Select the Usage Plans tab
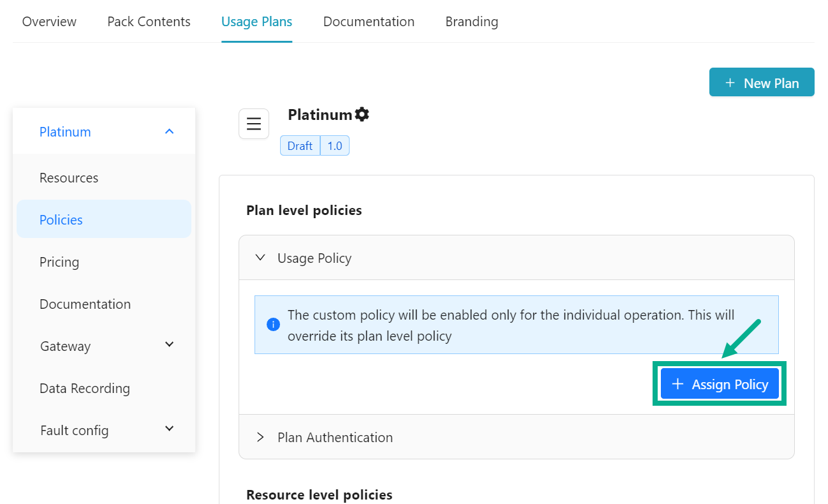Screen dimensions: 828x504 click(256, 22)
